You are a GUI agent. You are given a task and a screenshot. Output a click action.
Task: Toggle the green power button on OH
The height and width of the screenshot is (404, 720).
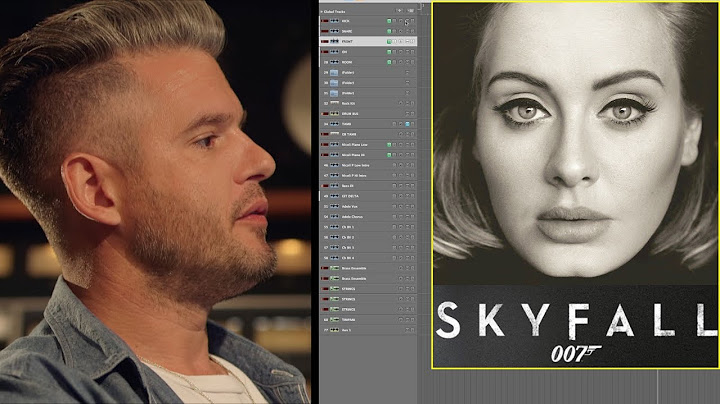click(x=389, y=52)
